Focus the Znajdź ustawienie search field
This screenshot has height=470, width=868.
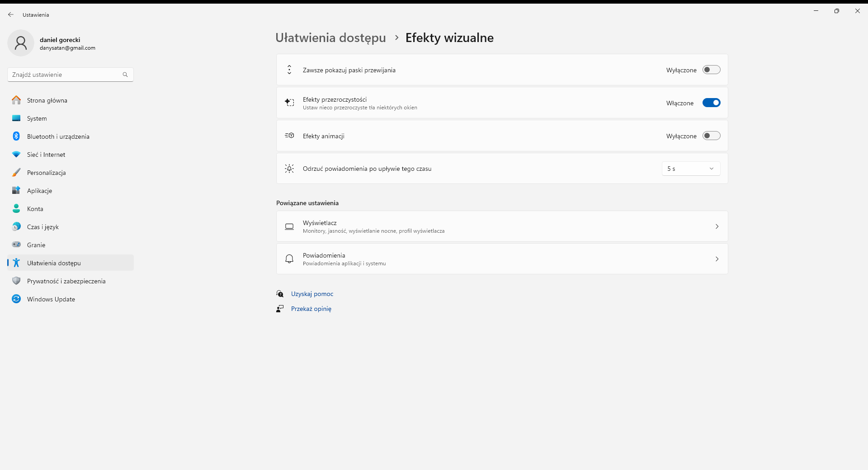point(66,75)
